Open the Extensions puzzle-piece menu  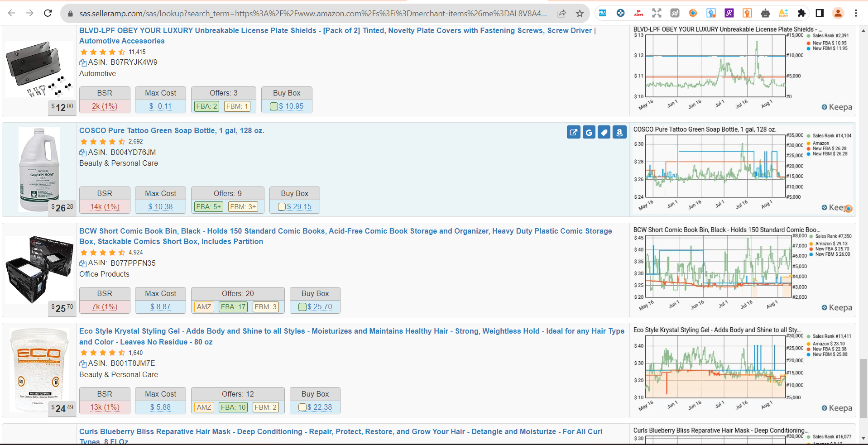(801, 13)
